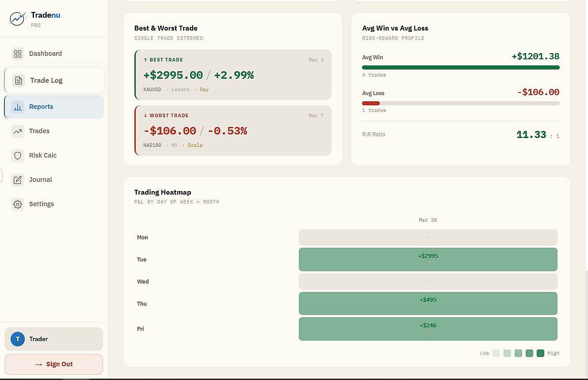Image resolution: width=588 pixels, height=380 pixels.
Task: Click the Trade Log document icon
Action: coord(19,81)
